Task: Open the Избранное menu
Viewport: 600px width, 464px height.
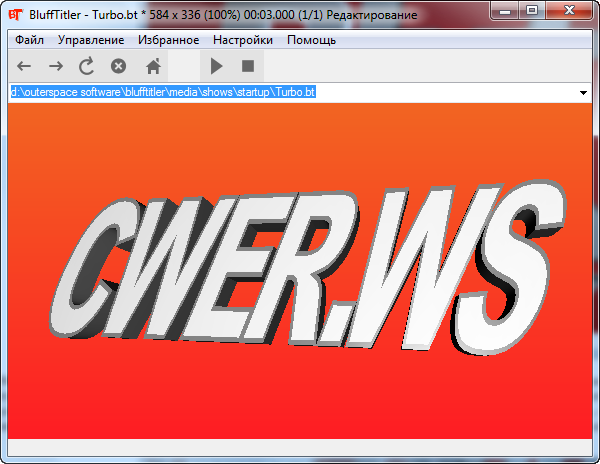Action: (x=169, y=40)
